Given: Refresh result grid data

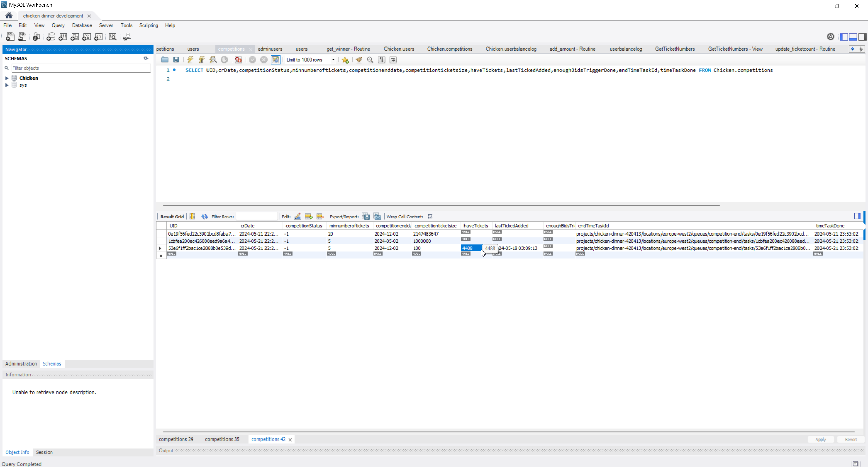Looking at the screenshot, I should (x=204, y=217).
